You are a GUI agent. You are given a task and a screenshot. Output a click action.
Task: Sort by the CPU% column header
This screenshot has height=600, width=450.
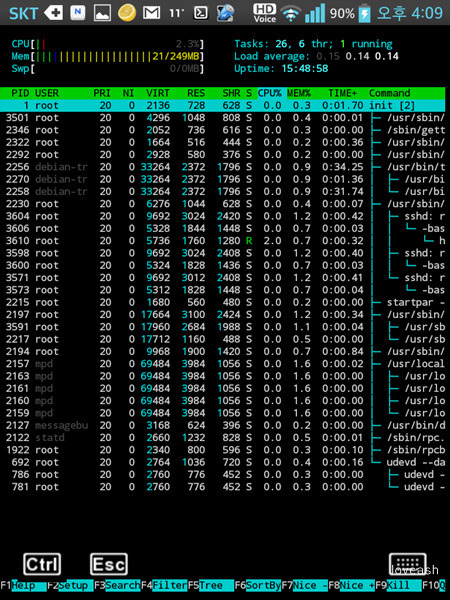(270, 93)
